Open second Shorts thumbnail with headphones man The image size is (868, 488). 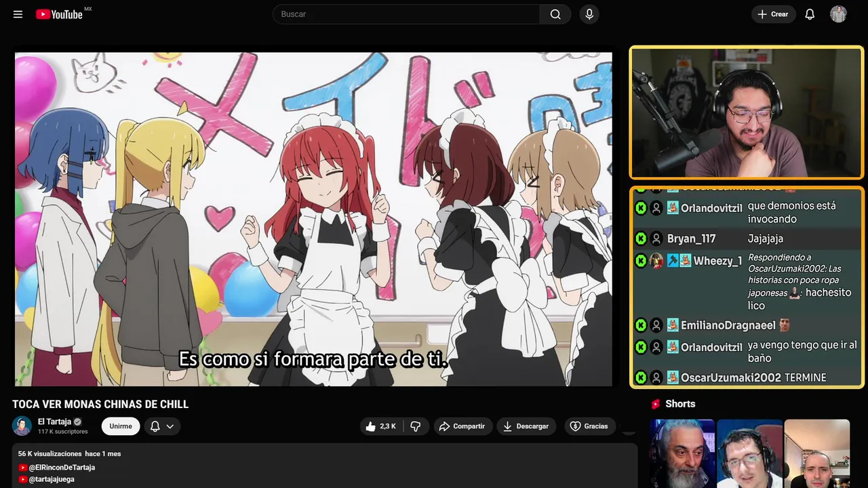coord(749,453)
